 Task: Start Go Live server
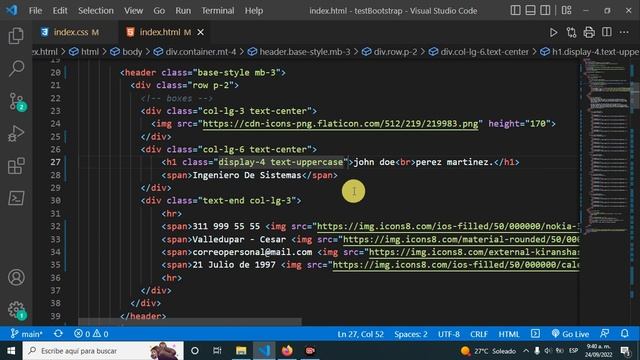[x=570, y=333]
